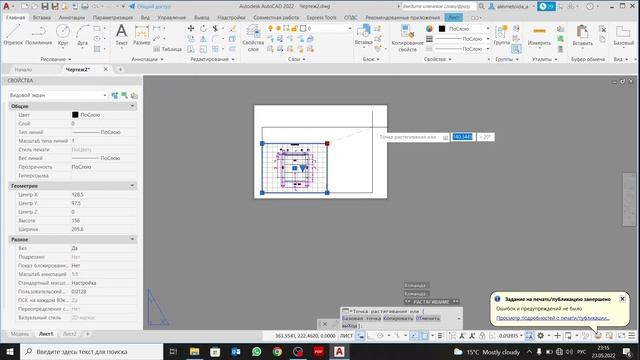Open the AutoCAD application menu logo
Image resolution: width=640 pixels, height=360 pixels.
(x=6, y=6)
